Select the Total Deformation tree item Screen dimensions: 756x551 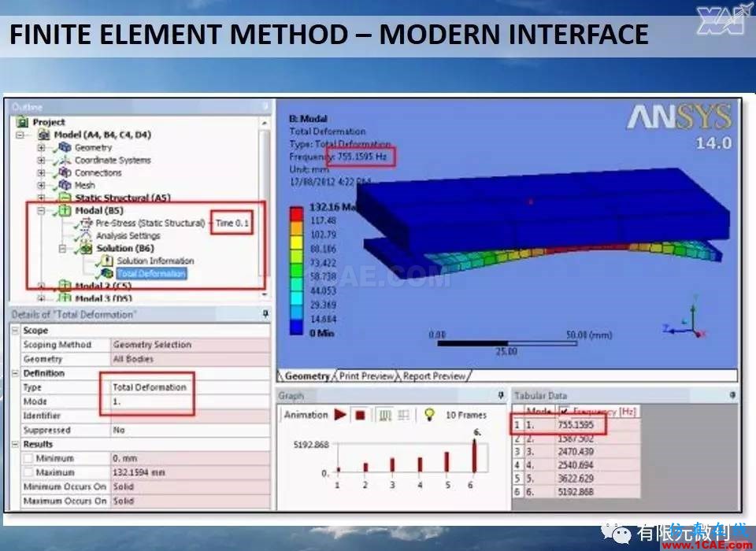pos(151,273)
